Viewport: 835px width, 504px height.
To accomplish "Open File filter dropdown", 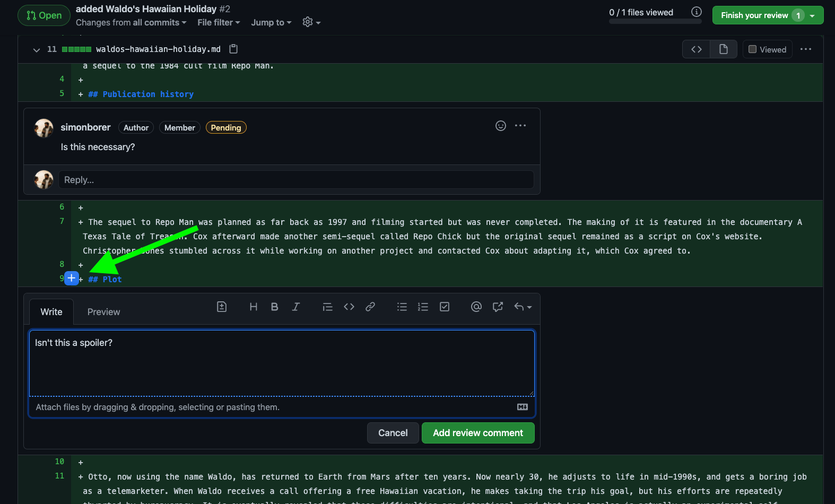I will coord(219,22).
